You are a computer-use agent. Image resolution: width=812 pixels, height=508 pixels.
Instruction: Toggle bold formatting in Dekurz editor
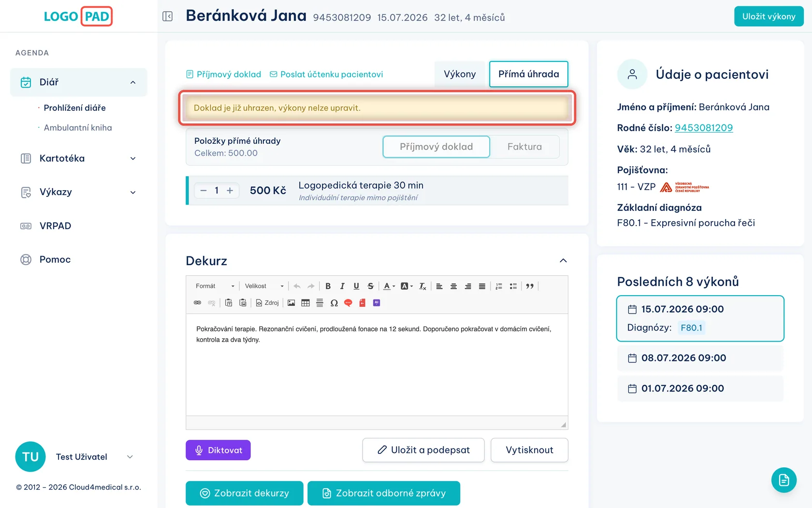[328, 286]
